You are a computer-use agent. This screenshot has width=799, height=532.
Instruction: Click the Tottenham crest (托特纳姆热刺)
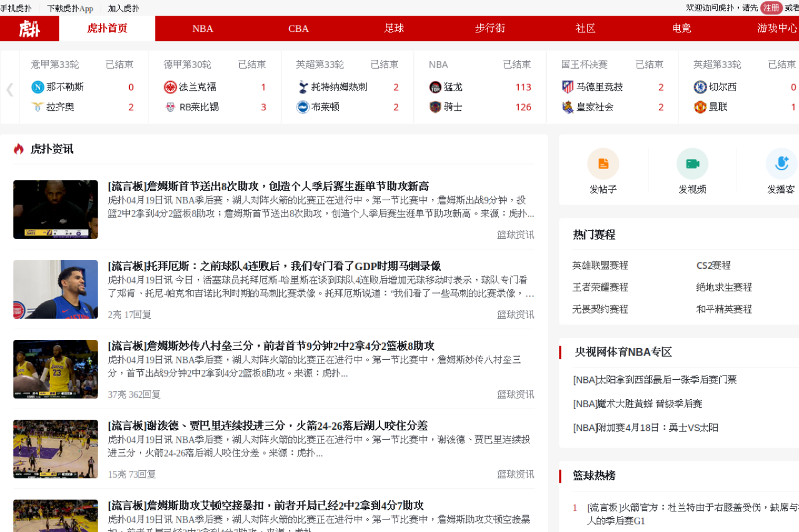coord(303,87)
